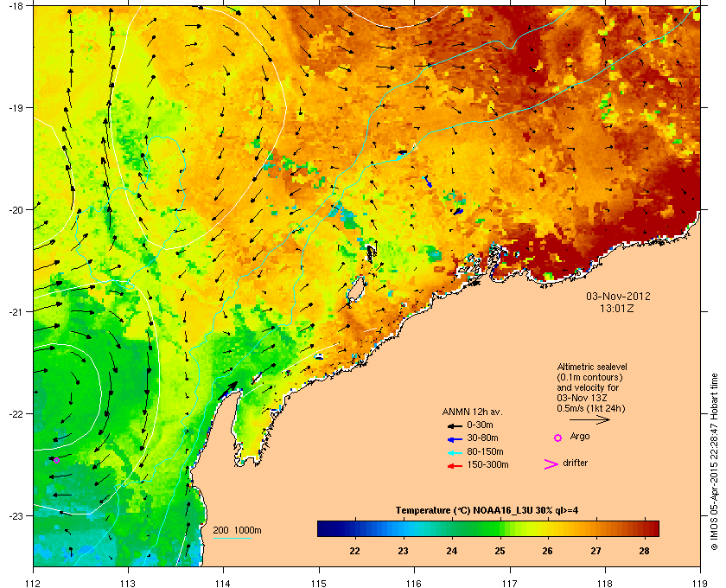The image size is (726, 588).
Task: Click latitude axis label -20
Action: point(16,210)
